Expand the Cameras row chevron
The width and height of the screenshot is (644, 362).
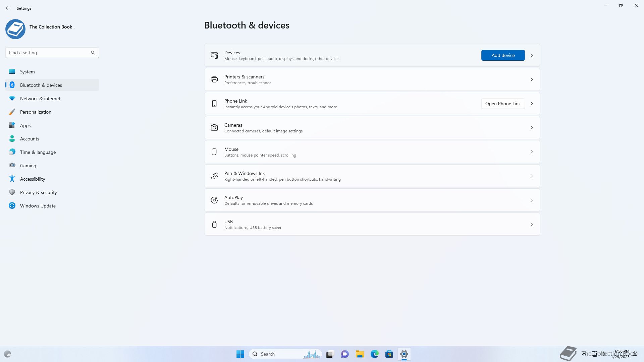tap(532, 128)
